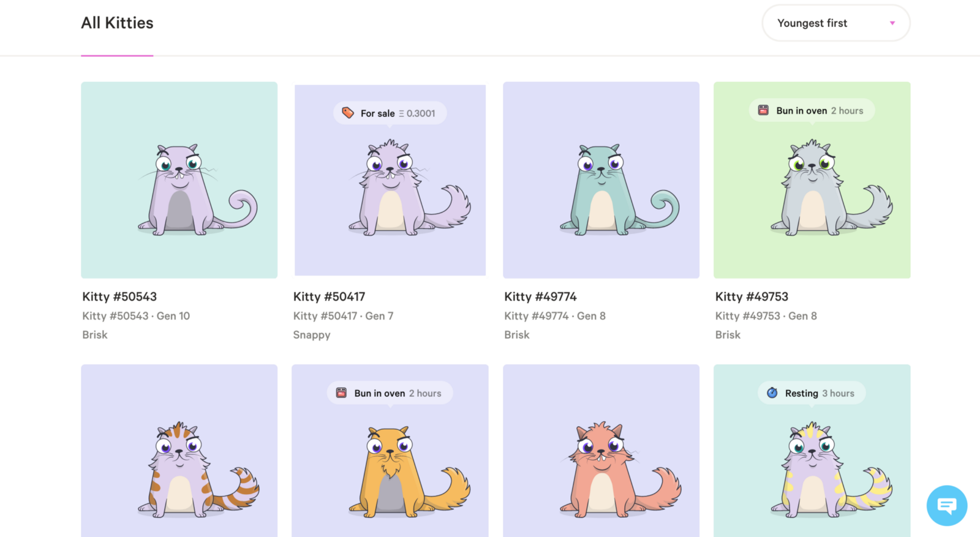The height and width of the screenshot is (537, 980).
Task: Click oven icon on orange kitty badge
Action: [x=342, y=393]
